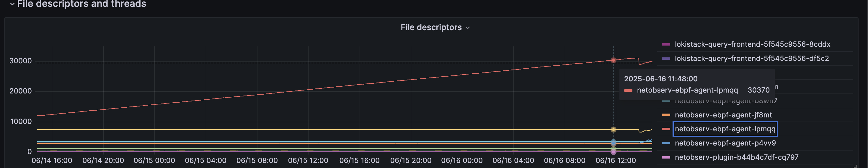This screenshot has height=168, width=868.
Task: Click red data point on lpmqq line at crosshair
Action: point(613,60)
